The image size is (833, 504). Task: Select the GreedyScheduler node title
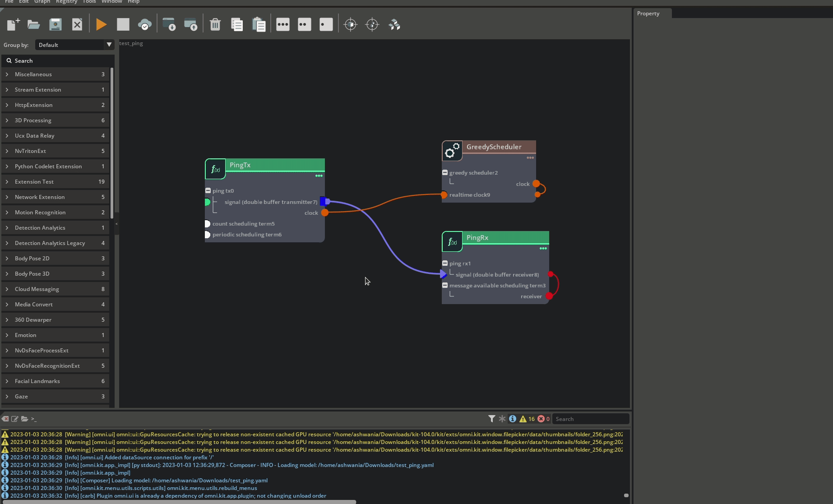(x=494, y=147)
